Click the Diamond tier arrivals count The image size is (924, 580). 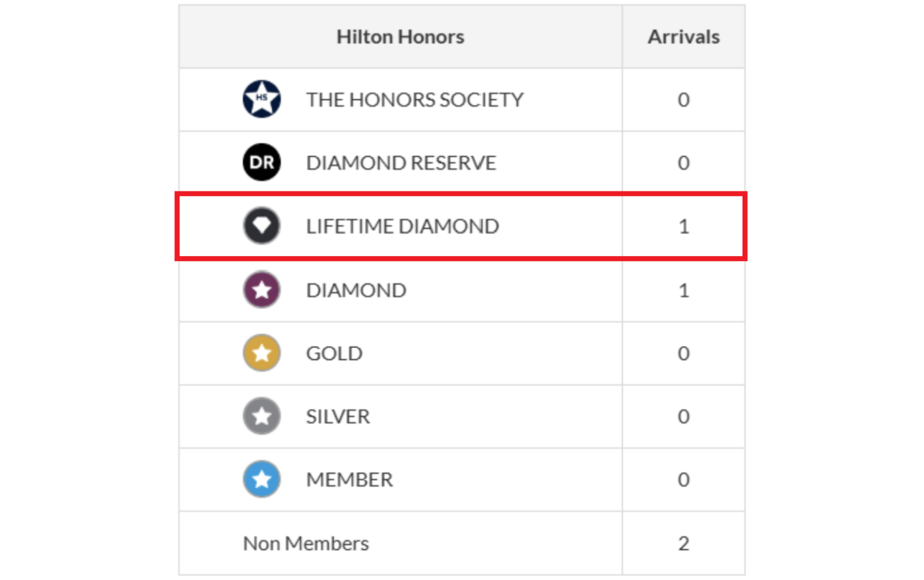(x=684, y=290)
